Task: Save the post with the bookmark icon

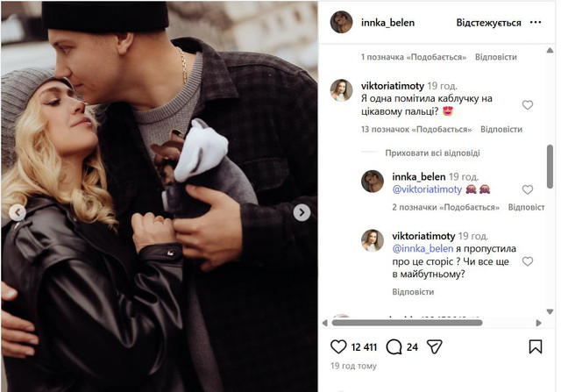Action: coord(536,346)
